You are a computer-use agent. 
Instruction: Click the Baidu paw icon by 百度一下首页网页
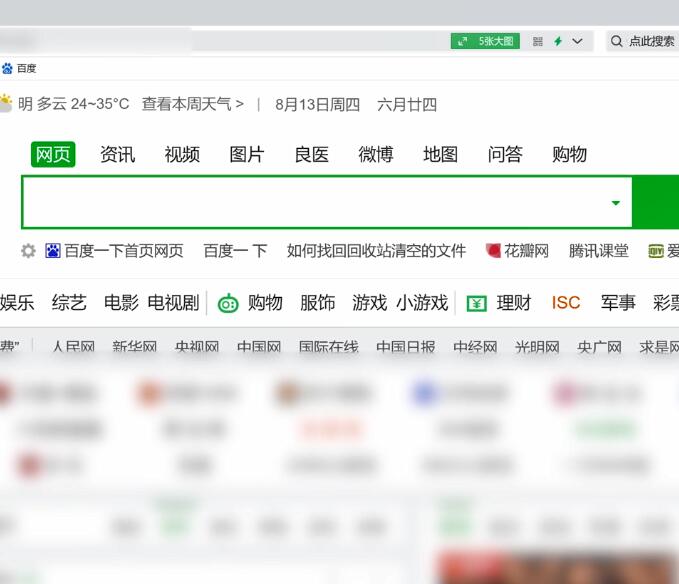(x=53, y=251)
